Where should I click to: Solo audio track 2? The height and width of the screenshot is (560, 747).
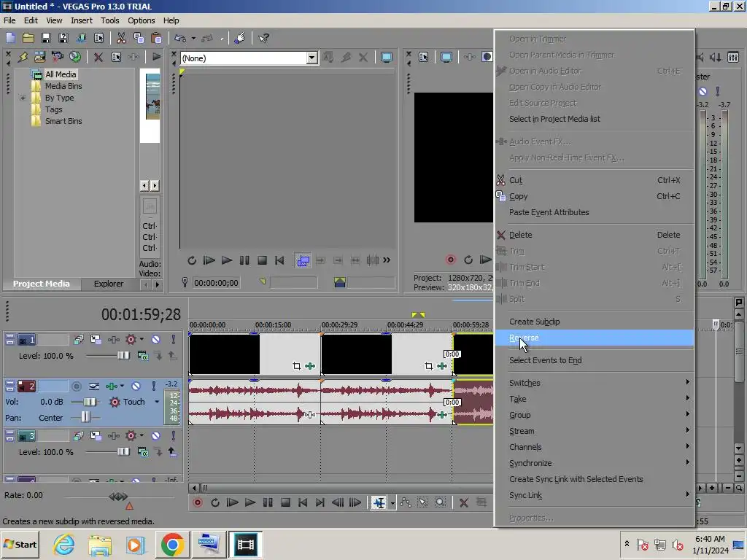(153, 386)
